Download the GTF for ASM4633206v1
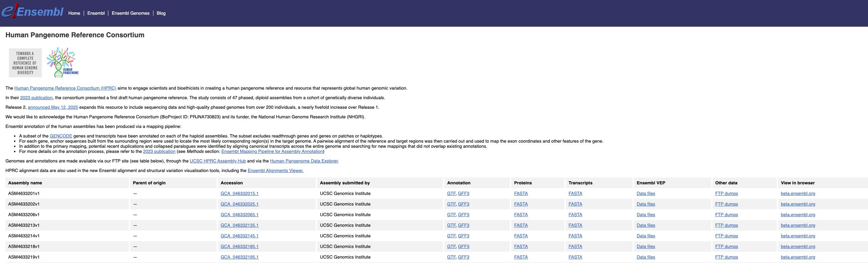Viewport: 868px width, 263px height. pyautogui.click(x=451, y=215)
